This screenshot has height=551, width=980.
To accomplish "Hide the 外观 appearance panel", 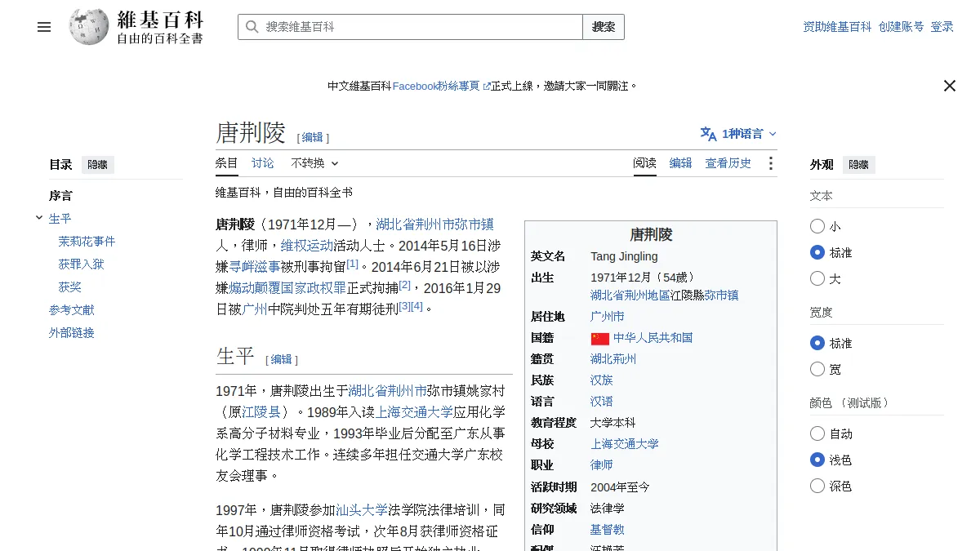I will pos(859,164).
